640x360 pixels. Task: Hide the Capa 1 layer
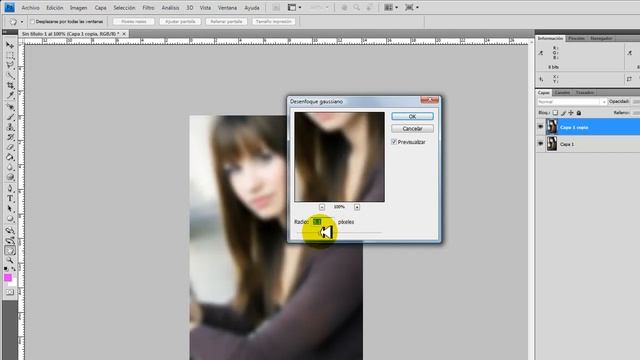coord(541,144)
